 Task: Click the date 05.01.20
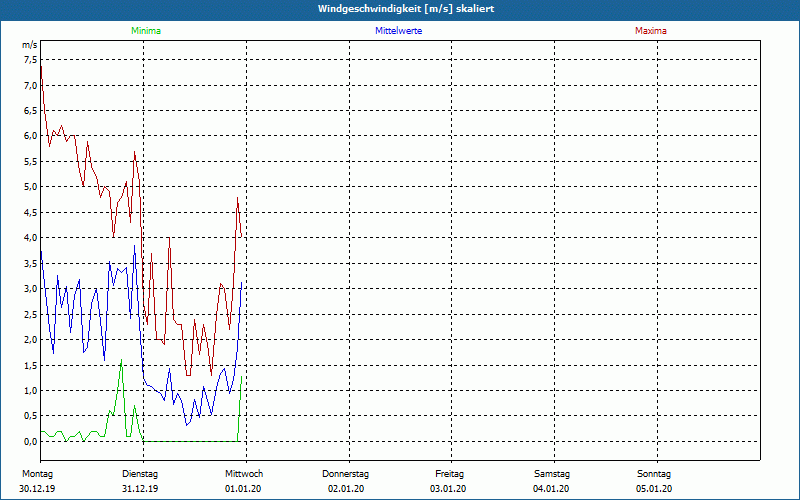pyautogui.click(x=654, y=489)
